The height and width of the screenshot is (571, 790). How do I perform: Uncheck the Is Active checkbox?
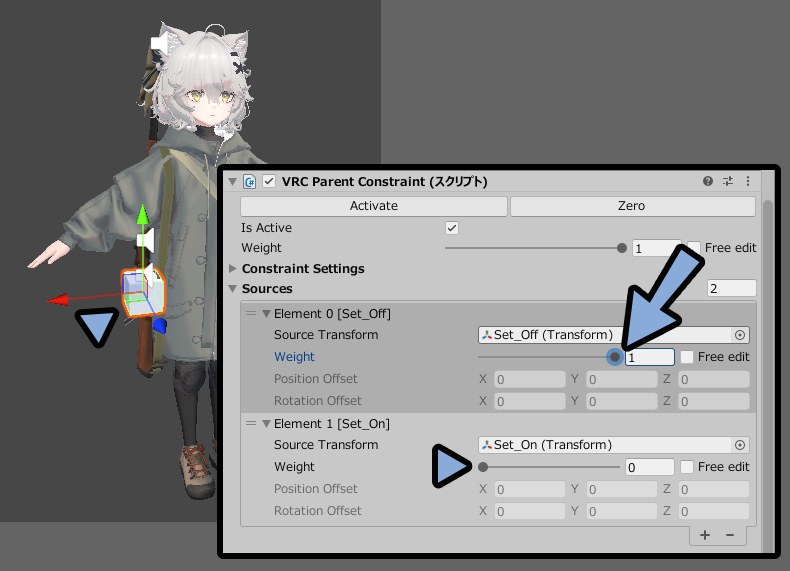pyautogui.click(x=452, y=228)
